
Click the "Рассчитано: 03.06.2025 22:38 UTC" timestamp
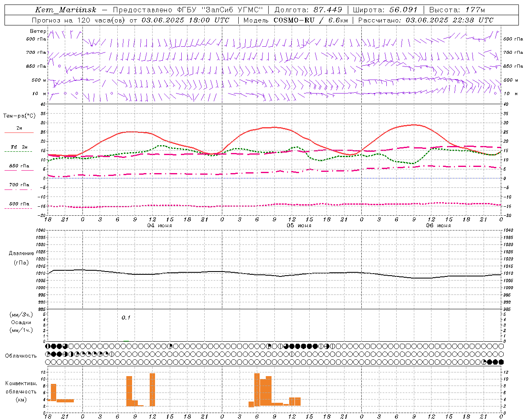click(x=426, y=20)
